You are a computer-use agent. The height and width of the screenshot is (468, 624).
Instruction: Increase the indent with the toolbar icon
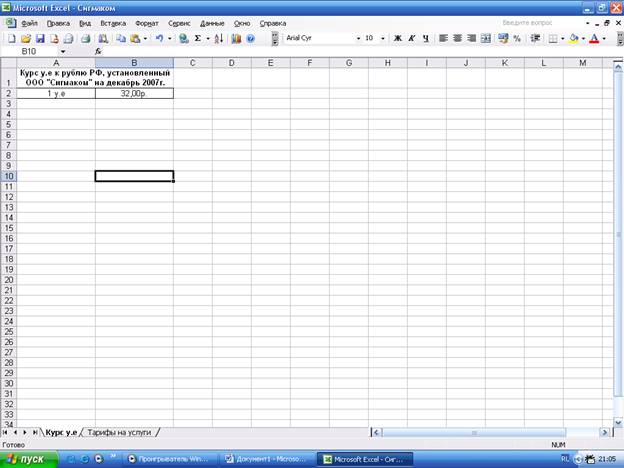tap(535, 38)
